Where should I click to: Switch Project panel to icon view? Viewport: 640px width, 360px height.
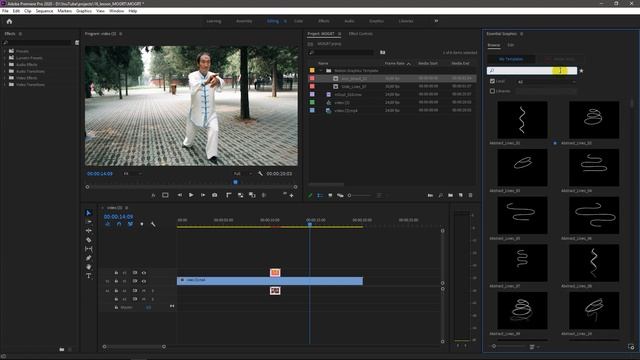(x=330, y=196)
